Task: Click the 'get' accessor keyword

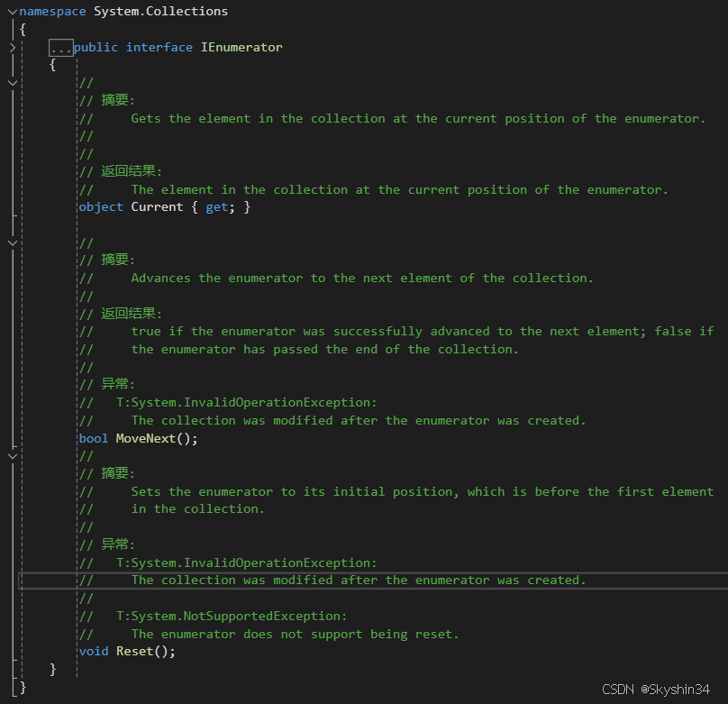Action: [x=217, y=207]
